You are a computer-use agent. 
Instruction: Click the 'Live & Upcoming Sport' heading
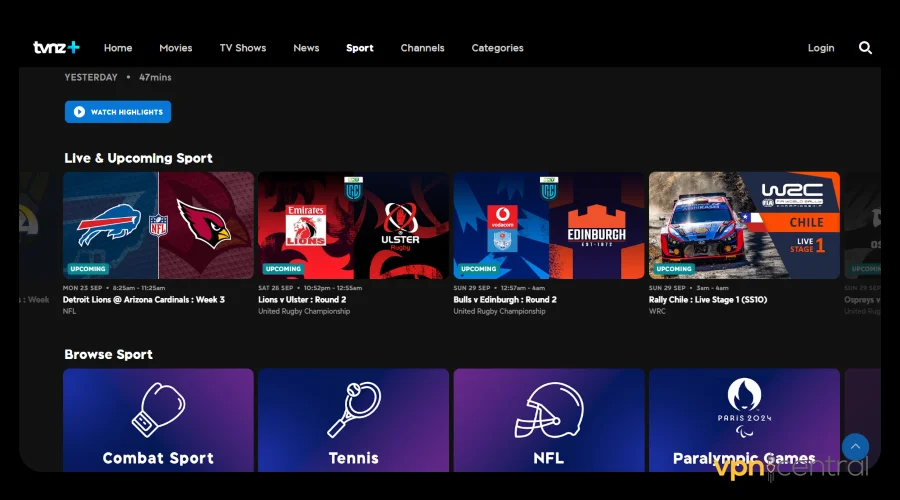(138, 158)
